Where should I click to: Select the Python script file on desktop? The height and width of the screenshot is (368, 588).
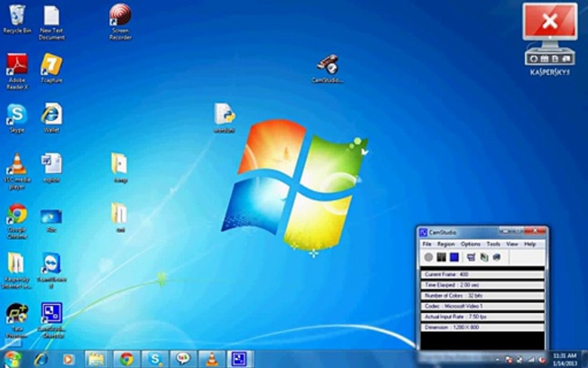(224, 118)
